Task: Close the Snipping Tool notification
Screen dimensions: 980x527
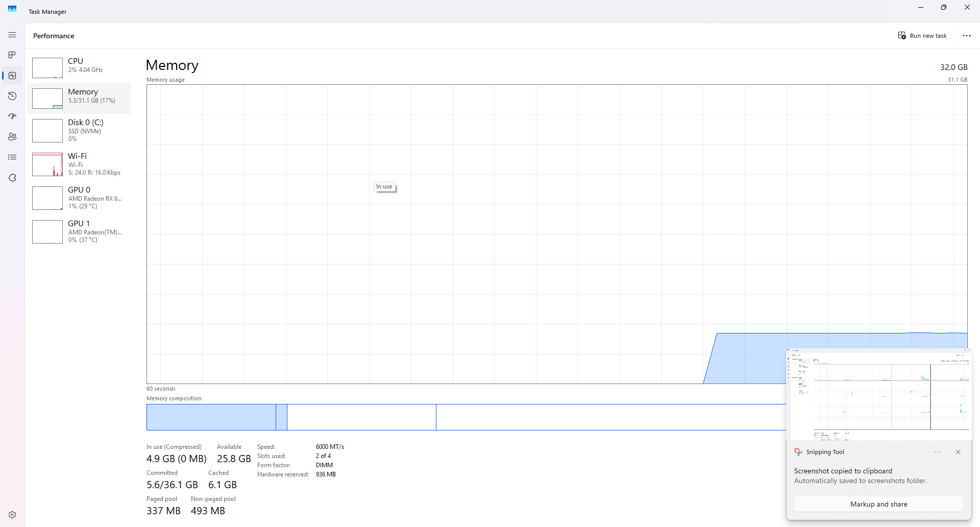Action: click(958, 452)
